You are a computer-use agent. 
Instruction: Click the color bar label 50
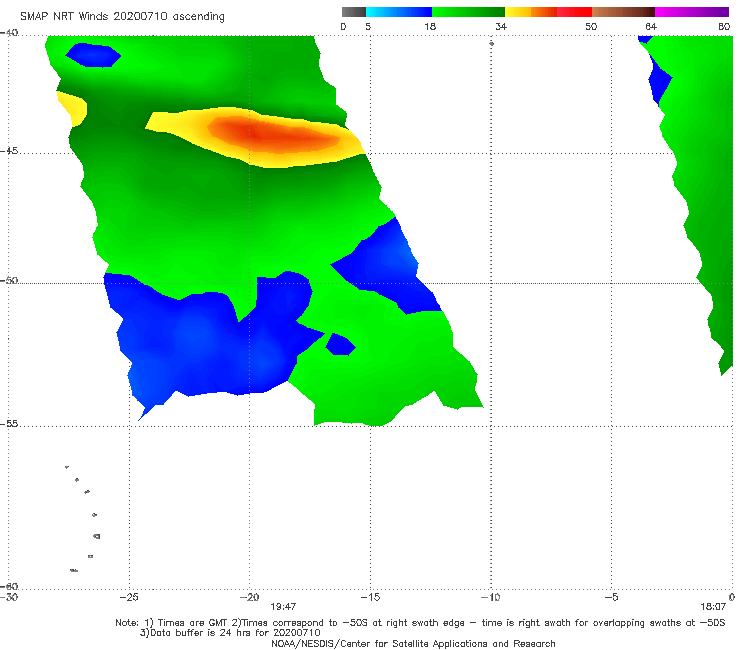click(591, 26)
